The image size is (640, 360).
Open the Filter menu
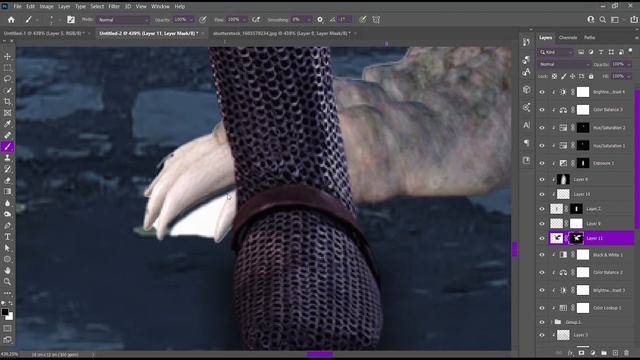[114, 7]
